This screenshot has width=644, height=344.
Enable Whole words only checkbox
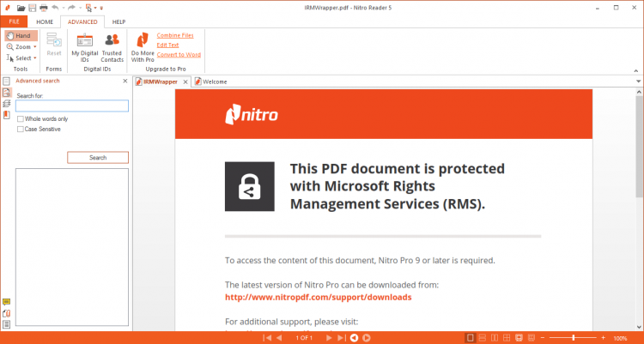[20, 119]
